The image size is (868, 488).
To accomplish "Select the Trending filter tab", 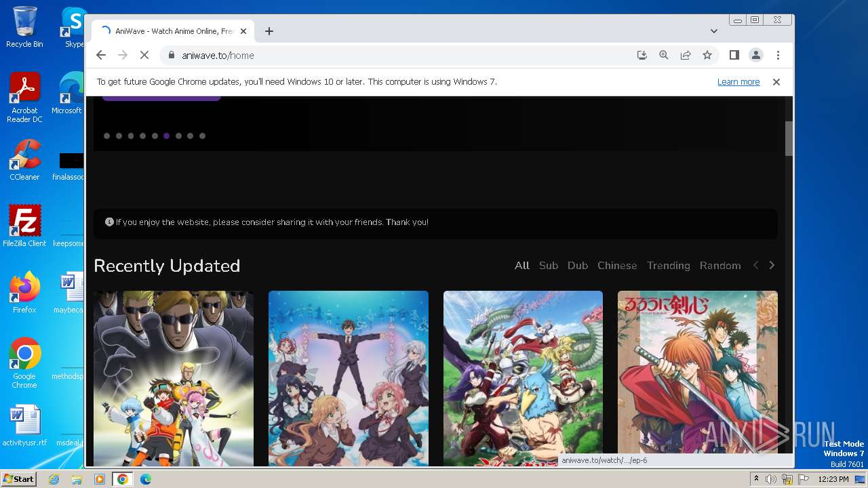I will click(x=669, y=266).
